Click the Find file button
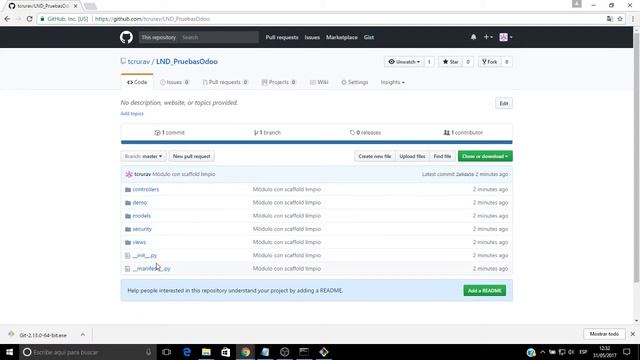Viewport: 640px width, 360px height. pos(442,156)
